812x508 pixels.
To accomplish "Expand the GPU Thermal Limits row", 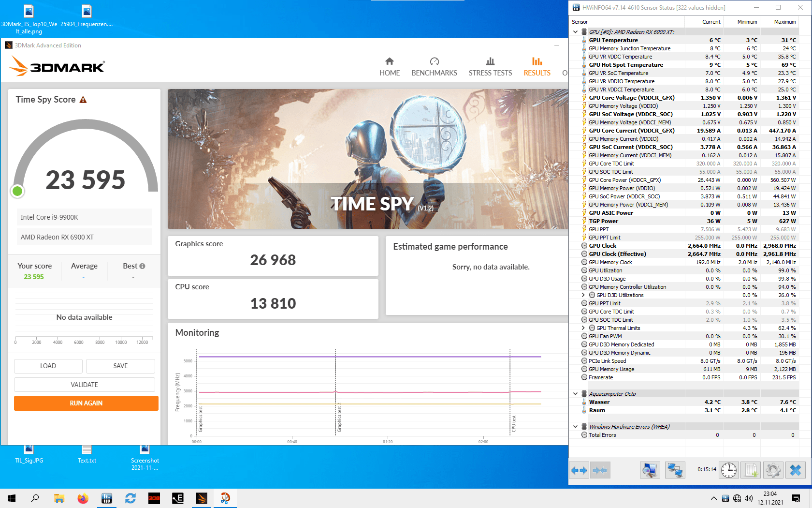I will 583,328.
